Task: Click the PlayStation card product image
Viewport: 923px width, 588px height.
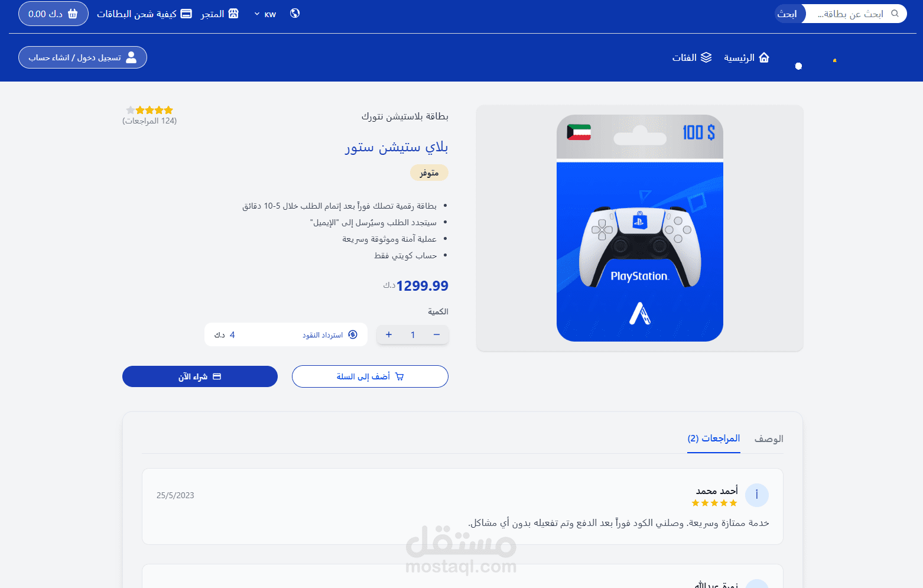Action: (x=640, y=228)
